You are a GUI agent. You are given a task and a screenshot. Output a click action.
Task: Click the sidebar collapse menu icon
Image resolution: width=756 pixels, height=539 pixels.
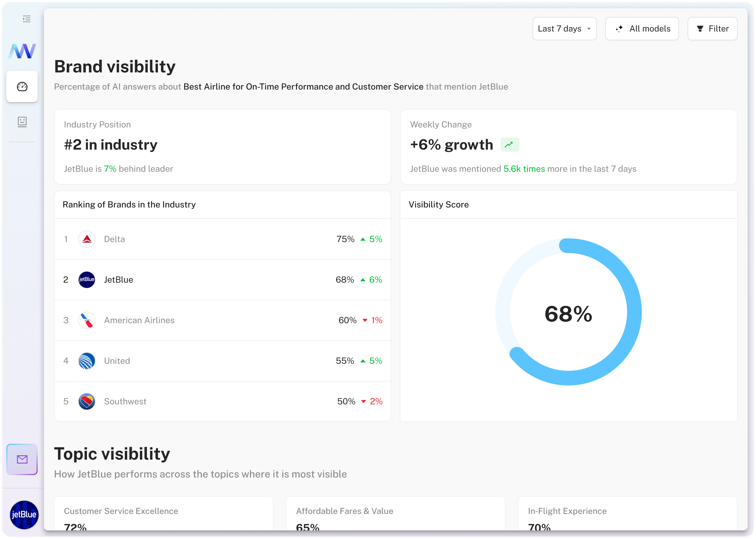tap(26, 19)
